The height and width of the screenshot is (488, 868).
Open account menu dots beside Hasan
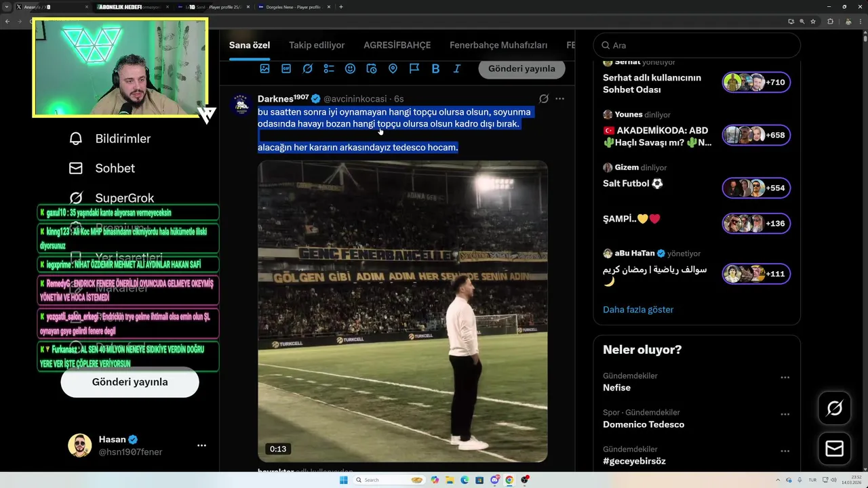[201, 445]
